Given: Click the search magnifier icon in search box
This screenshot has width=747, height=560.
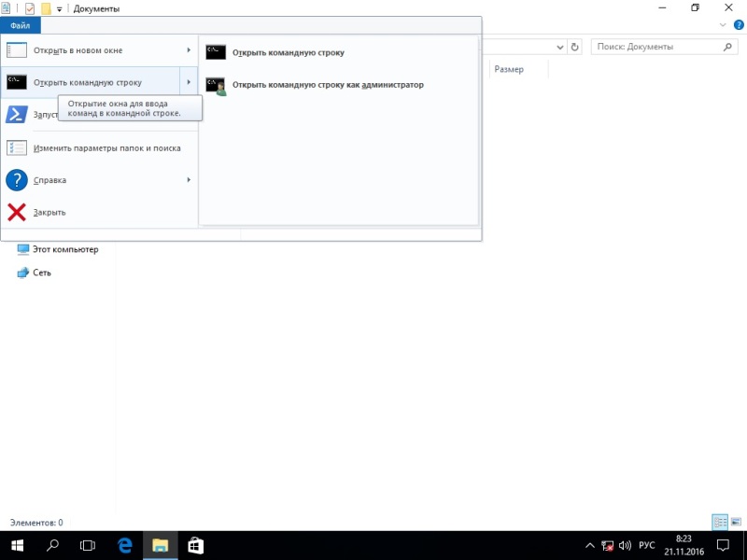Looking at the screenshot, I should click(x=727, y=47).
